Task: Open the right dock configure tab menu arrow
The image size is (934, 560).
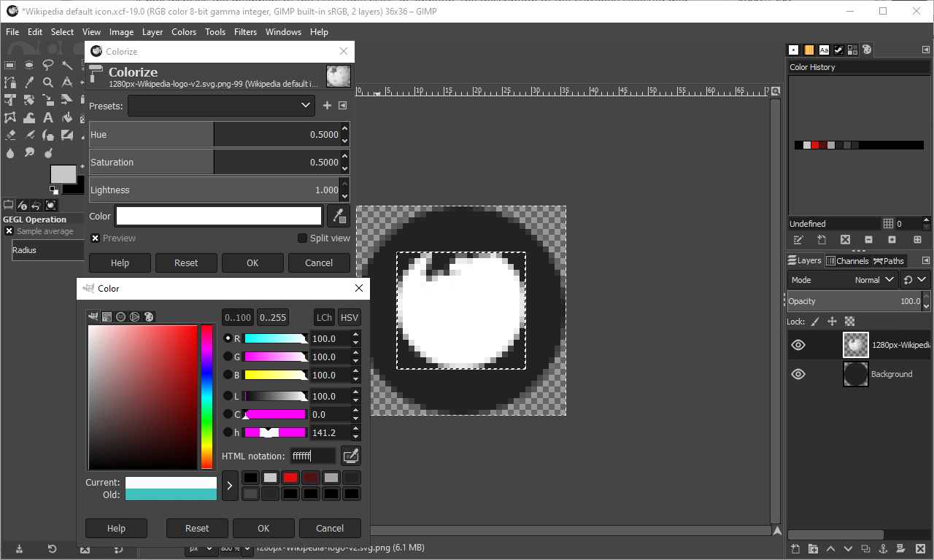Action: [926, 50]
